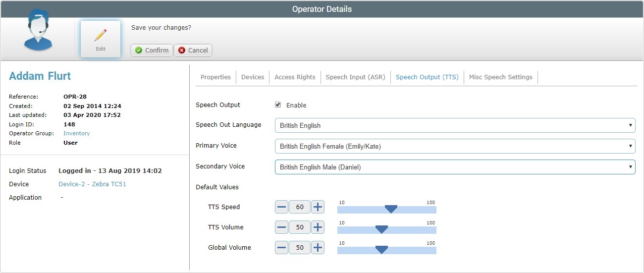644x273 pixels.
Task: Open the Access Rights tab
Action: coord(295,77)
